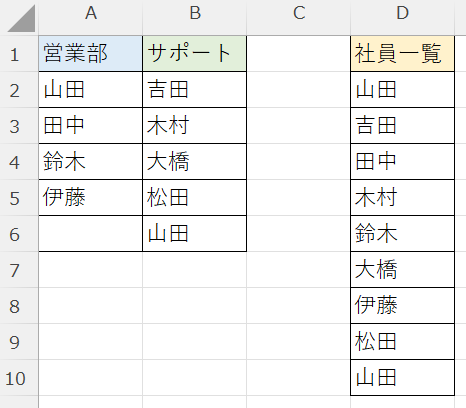Select empty cell A6
The width and height of the screenshot is (466, 408).
(x=90, y=234)
